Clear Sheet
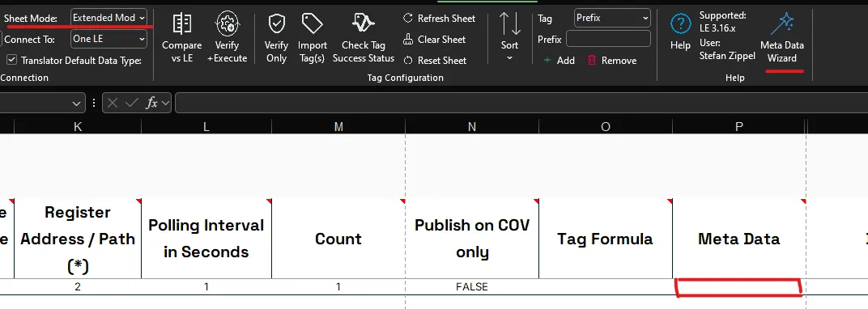This screenshot has height=309, width=868. tap(435, 40)
